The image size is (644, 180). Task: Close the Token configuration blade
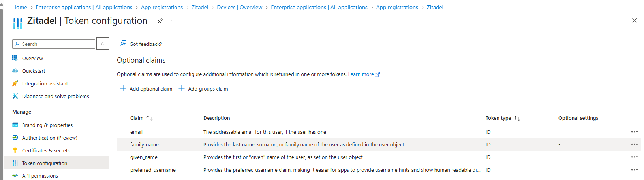[635, 21]
